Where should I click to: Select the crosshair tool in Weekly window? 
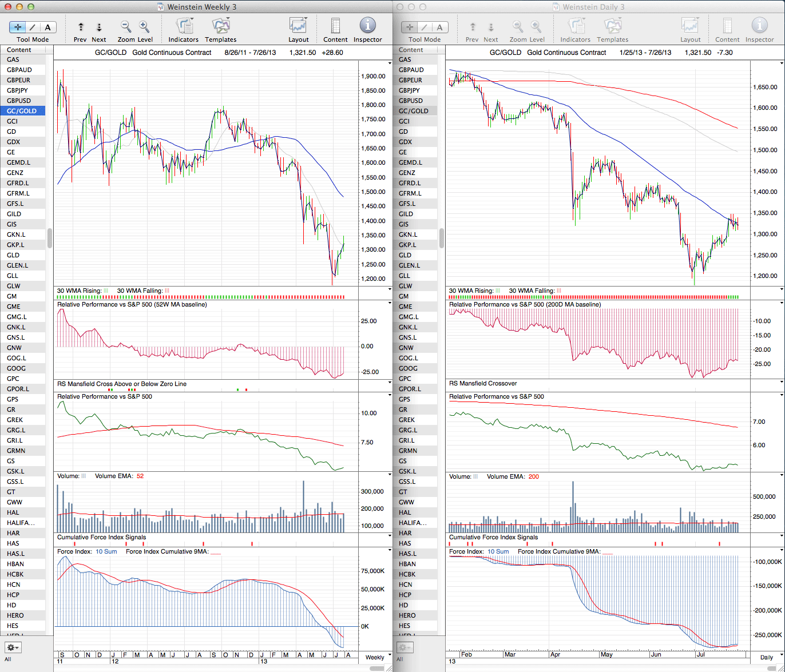18,27
